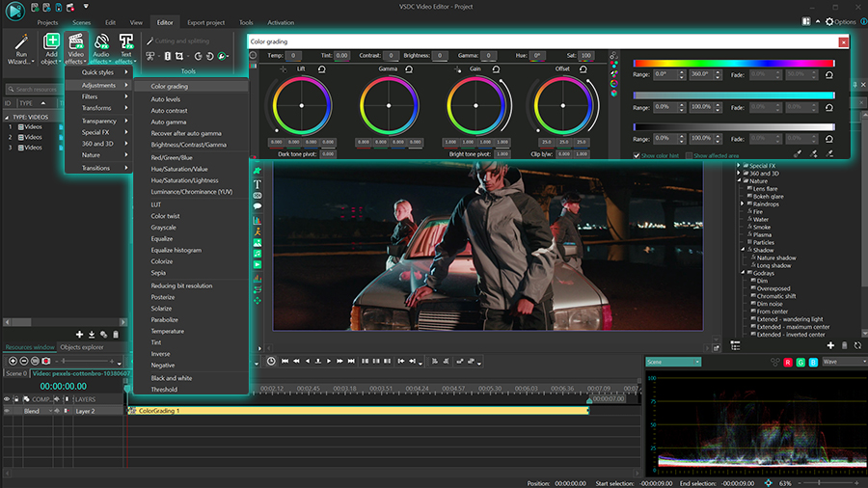The width and height of the screenshot is (868, 488).
Task: Click the timeline clock icon
Action: [271, 362]
